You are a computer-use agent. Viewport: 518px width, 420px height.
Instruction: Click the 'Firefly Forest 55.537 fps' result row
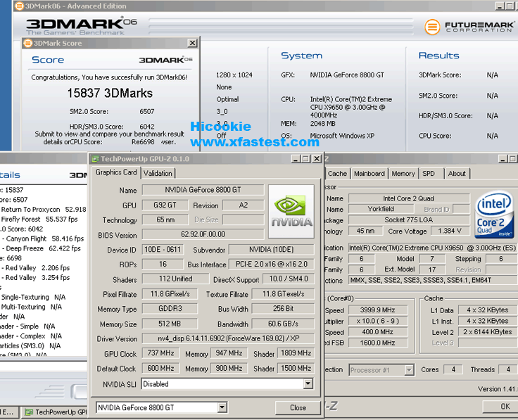point(39,219)
